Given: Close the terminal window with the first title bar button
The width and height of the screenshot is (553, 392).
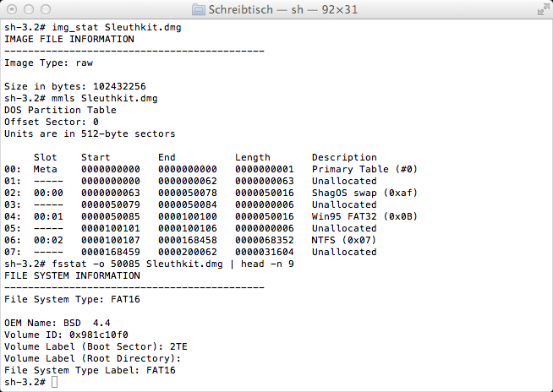Looking at the screenshot, I should tap(12, 9).
